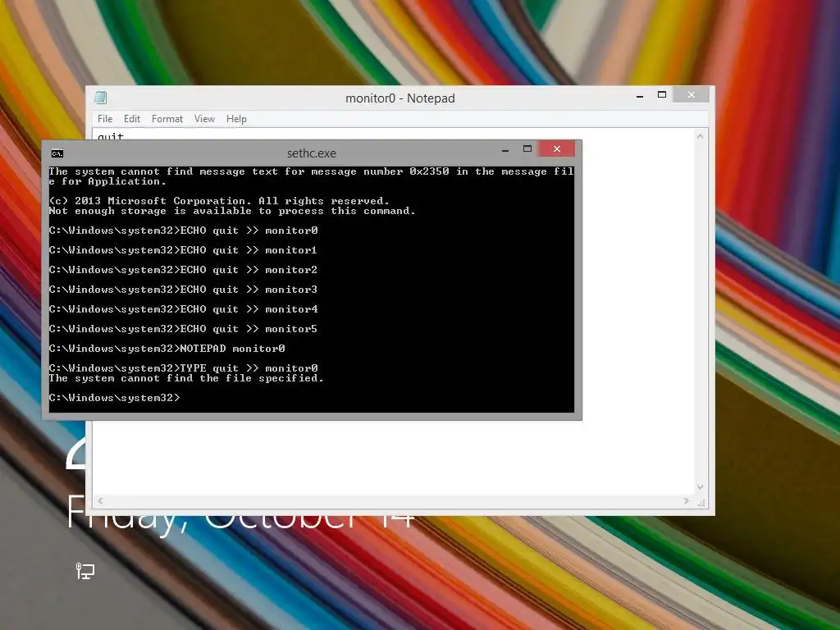The image size is (840, 630).
Task: Click the sethc.exe title bar text
Action: [312, 153]
